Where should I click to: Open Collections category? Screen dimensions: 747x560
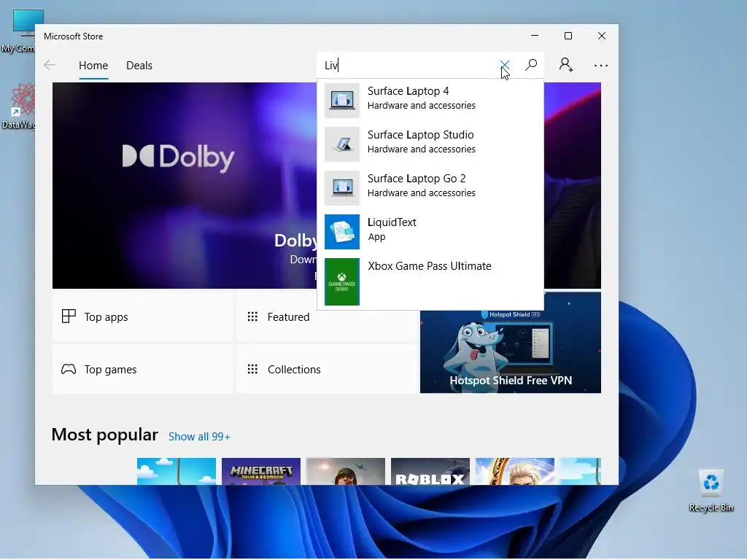(327, 369)
